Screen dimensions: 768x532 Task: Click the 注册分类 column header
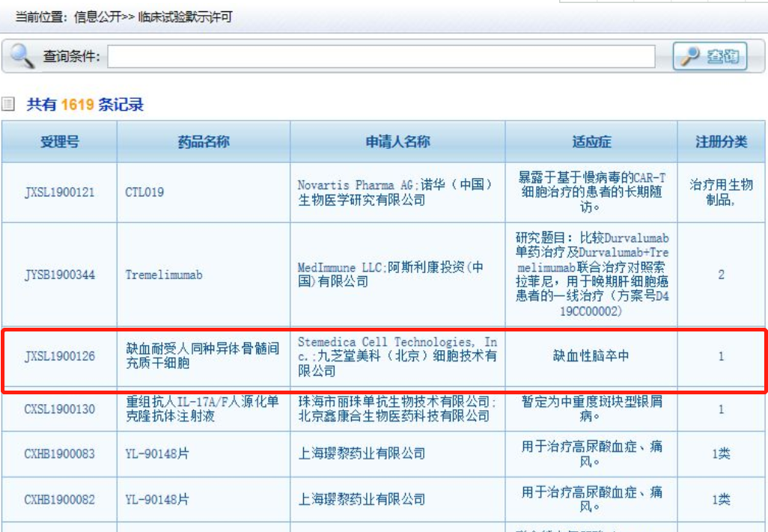coord(721,142)
